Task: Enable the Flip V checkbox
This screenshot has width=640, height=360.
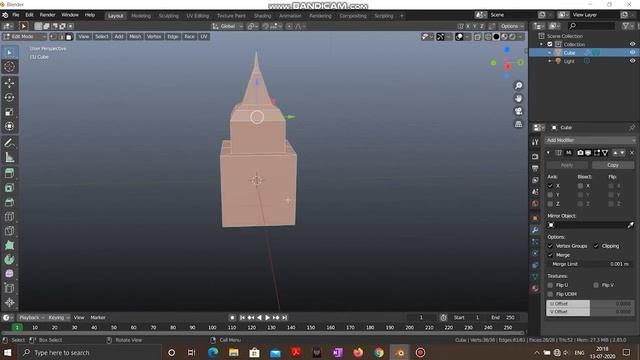Action: click(x=596, y=285)
